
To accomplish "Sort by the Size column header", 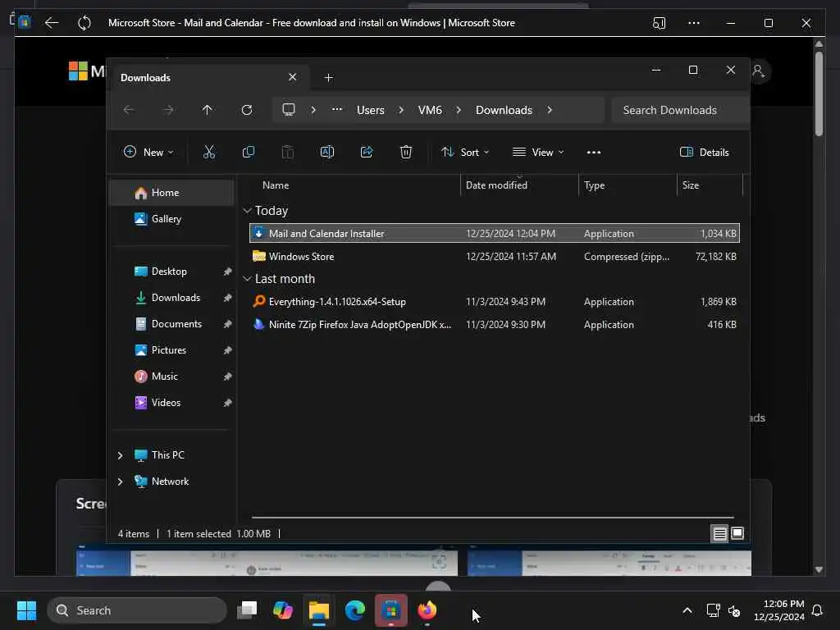I will pos(710,185).
